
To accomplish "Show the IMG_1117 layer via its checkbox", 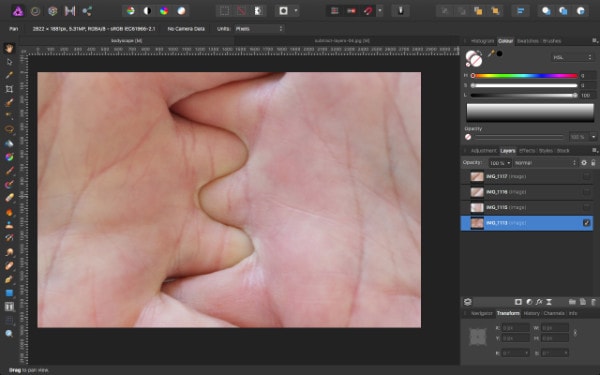I will coord(586,176).
